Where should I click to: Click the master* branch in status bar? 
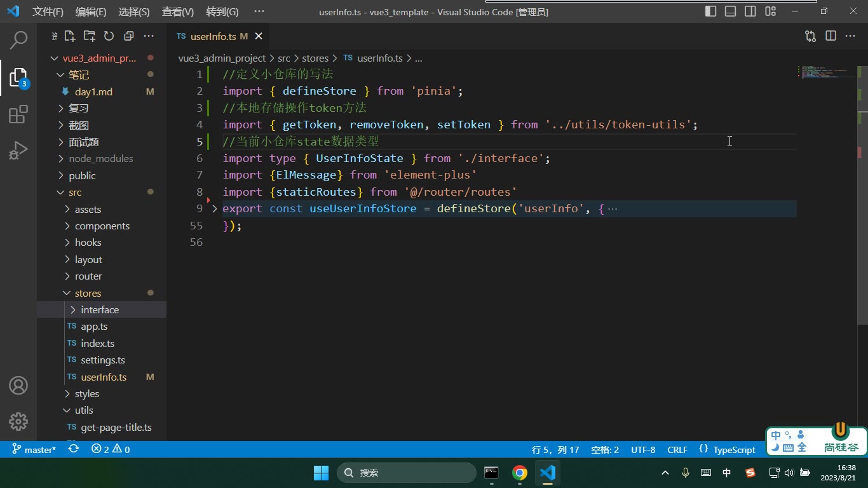tap(34, 449)
